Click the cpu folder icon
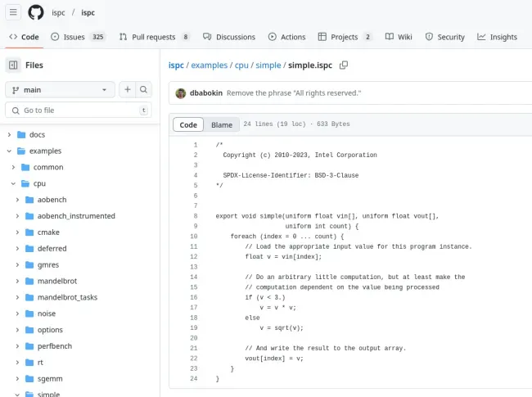This screenshot has width=532, height=397. point(25,183)
